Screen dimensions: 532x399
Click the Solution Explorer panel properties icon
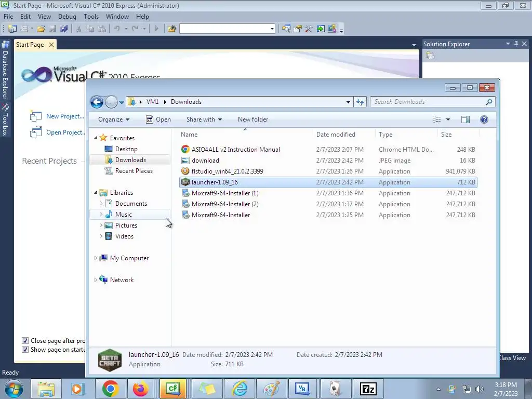coord(430,56)
